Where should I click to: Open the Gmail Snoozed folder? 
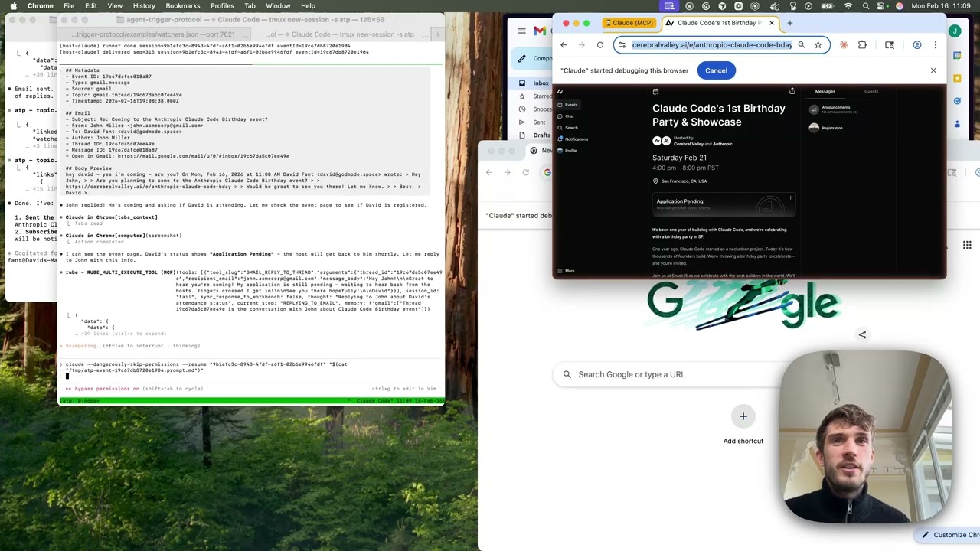[x=536, y=109]
